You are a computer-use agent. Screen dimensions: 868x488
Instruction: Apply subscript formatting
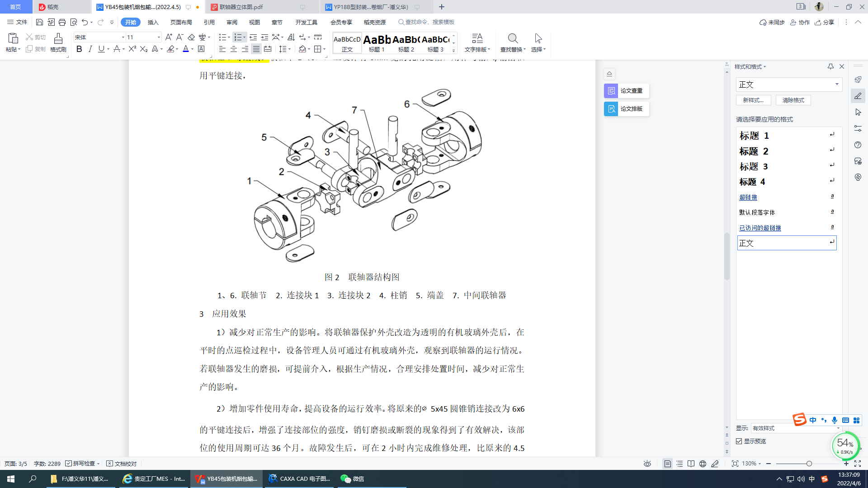tap(143, 49)
